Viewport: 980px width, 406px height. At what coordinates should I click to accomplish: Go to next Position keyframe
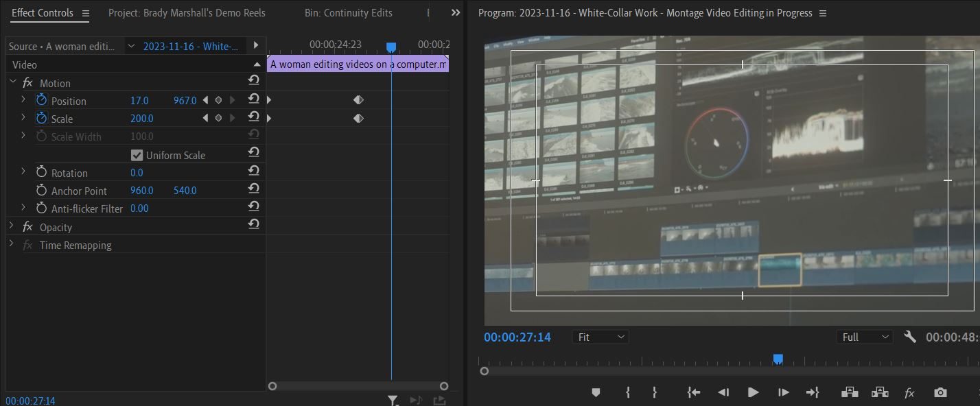coord(232,100)
